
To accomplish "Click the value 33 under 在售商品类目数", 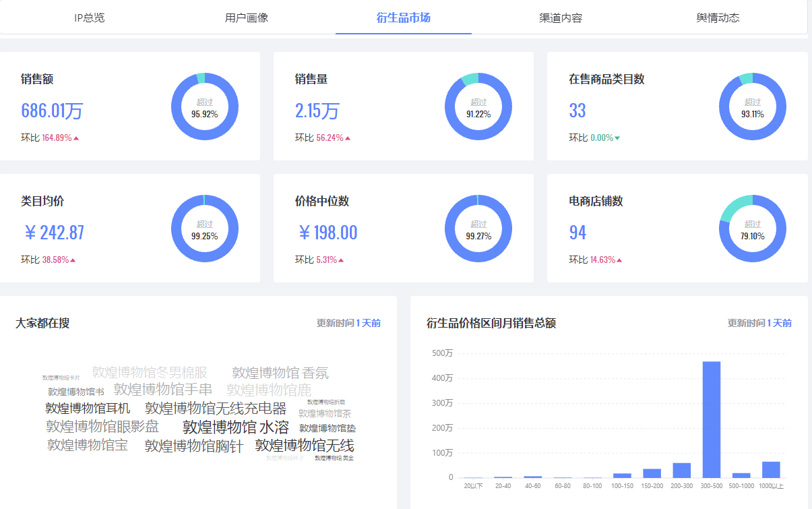I will (577, 111).
